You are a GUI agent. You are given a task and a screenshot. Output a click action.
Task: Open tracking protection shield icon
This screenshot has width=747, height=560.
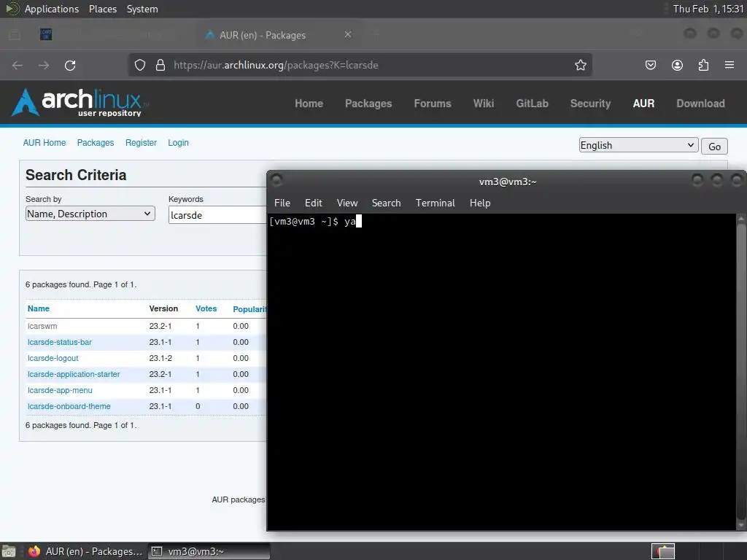click(139, 65)
